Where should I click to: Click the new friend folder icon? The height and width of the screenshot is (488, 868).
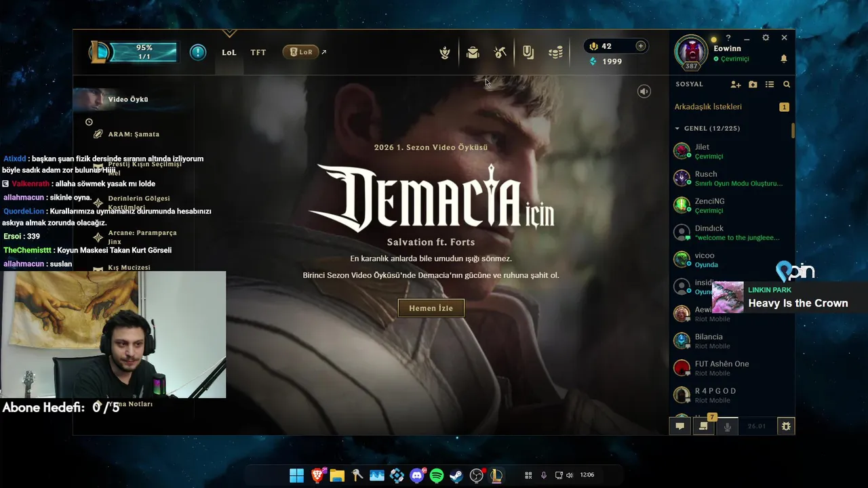tap(753, 85)
